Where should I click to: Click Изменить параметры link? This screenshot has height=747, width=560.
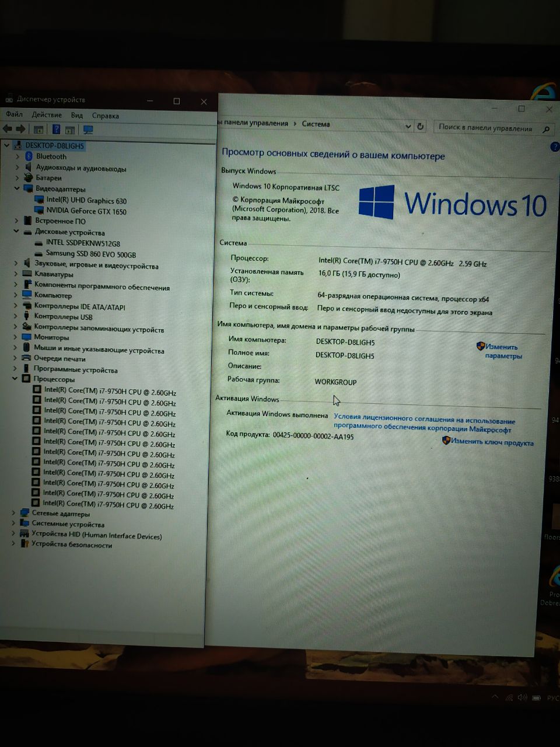coord(503,351)
